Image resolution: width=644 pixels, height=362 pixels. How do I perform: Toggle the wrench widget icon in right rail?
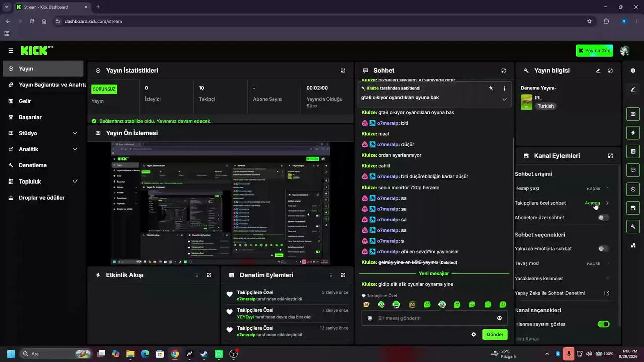(x=633, y=226)
